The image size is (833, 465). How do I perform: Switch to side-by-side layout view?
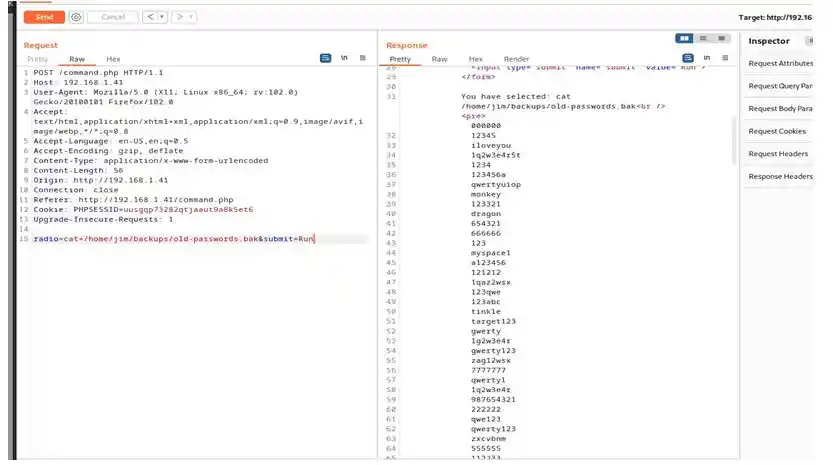[684, 38]
